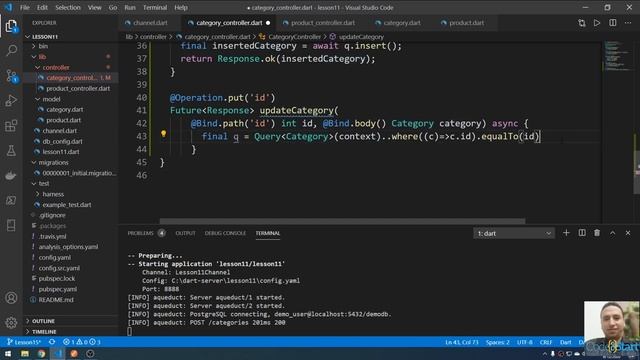Viewport: 640px width, 360px height.
Task: Split the editor to the right
Action: click(x=613, y=23)
